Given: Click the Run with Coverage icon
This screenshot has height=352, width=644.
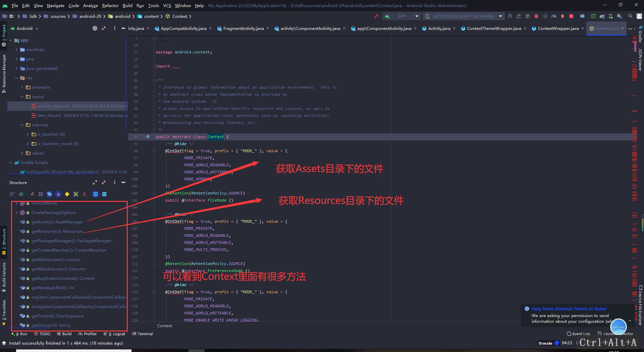Looking at the screenshot, I should coord(545,16).
